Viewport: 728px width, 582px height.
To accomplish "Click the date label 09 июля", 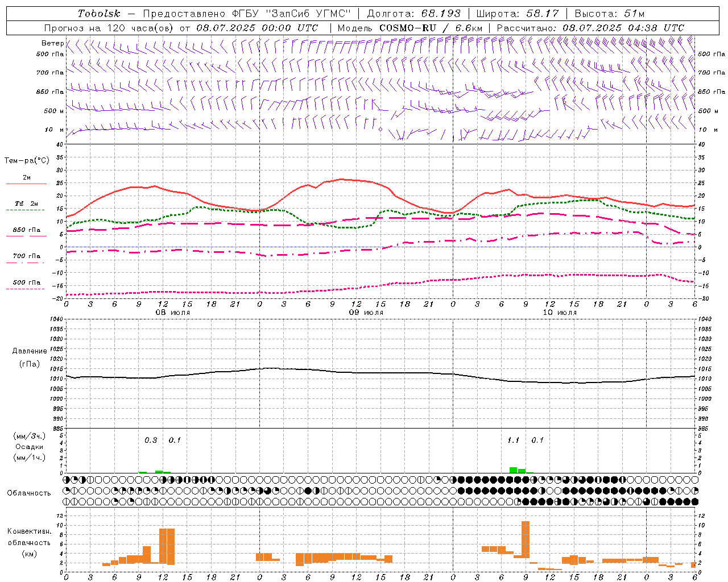I will point(366,313).
